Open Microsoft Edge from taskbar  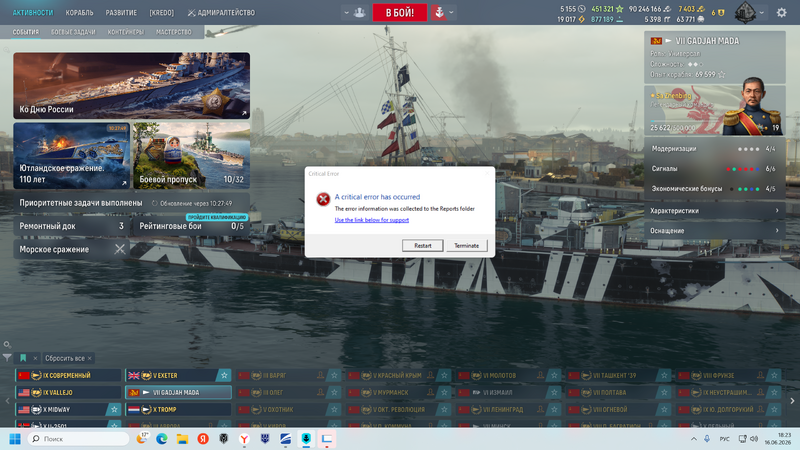pos(162,439)
